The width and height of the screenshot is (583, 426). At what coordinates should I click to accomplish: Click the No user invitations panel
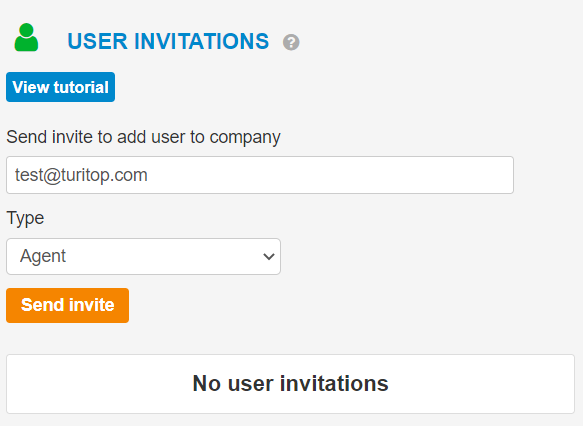(x=290, y=384)
